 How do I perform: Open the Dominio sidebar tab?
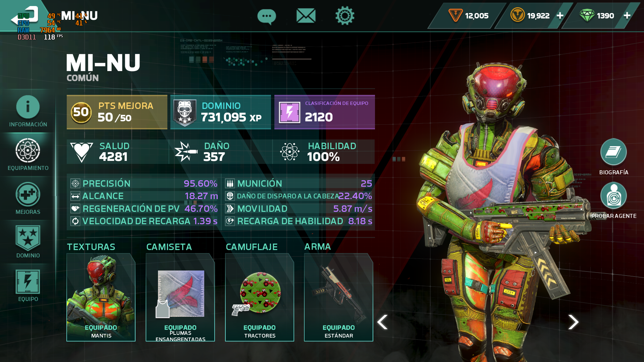pos(28,242)
